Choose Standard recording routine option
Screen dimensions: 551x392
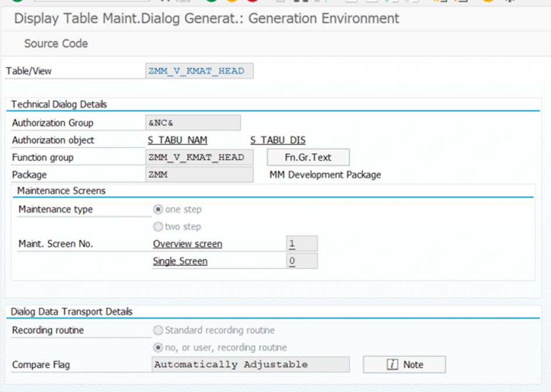(x=158, y=330)
